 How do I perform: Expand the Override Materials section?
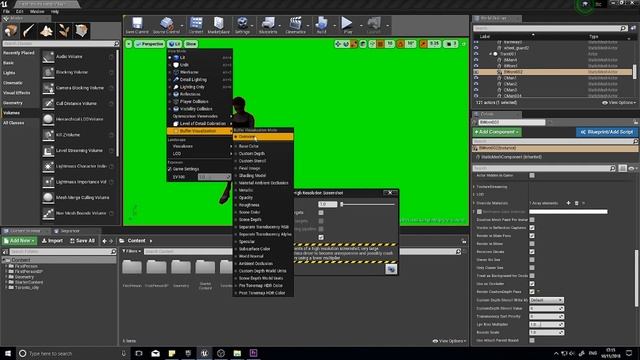coord(474,203)
